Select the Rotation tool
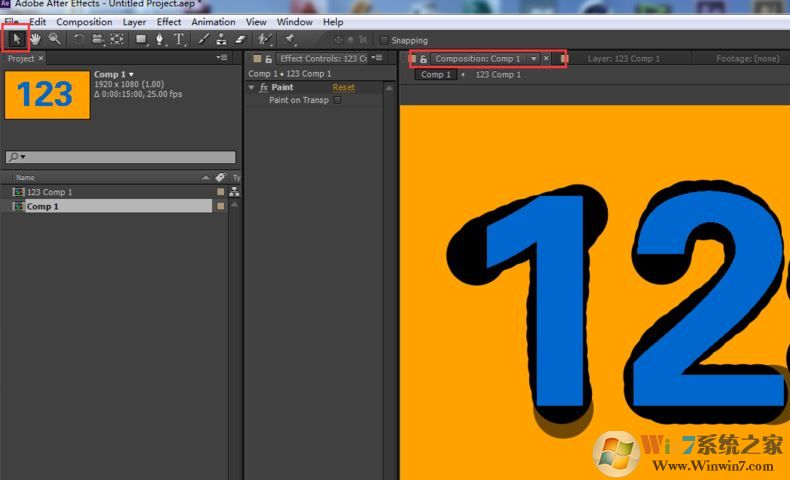 [79, 39]
